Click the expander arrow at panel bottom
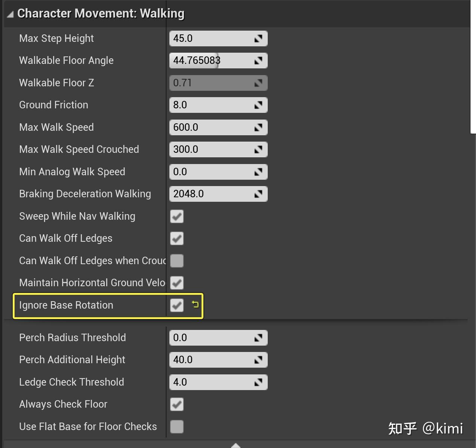This screenshot has width=476, height=448. click(x=236, y=445)
